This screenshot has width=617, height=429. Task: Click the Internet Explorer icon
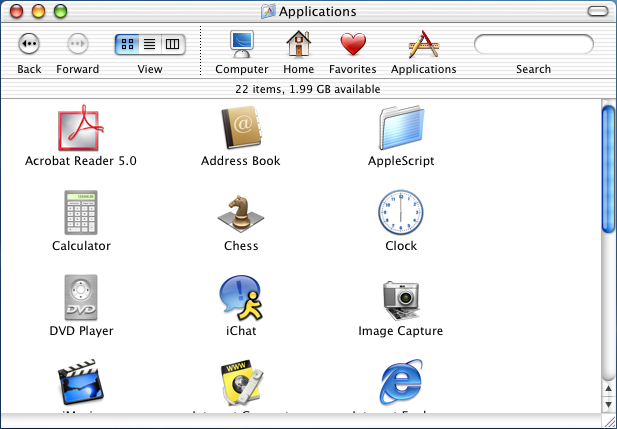[401, 383]
